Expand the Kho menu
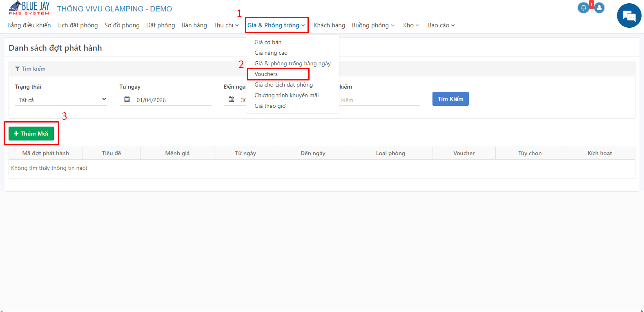The height and width of the screenshot is (312, 644). tap(411, 25)
